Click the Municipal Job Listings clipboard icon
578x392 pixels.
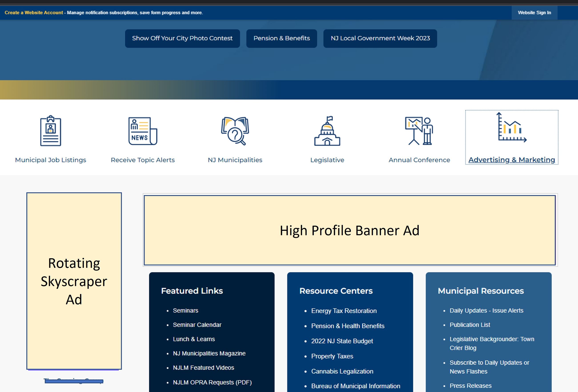point(51,131)
